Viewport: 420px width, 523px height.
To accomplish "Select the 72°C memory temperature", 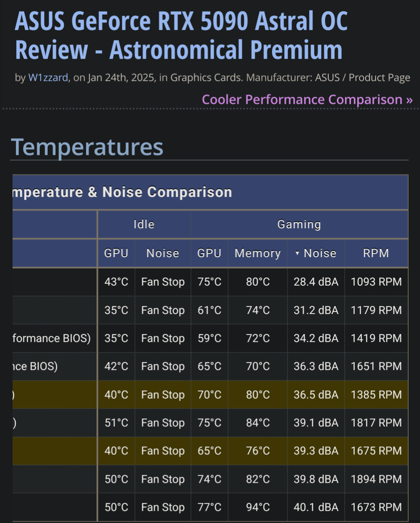I will [x=258, y=338].
